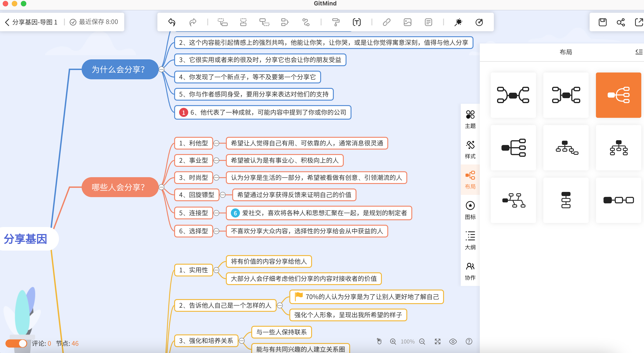Collapse the 为什么会分享? node

pyautogui.click(x=161, y=69)
